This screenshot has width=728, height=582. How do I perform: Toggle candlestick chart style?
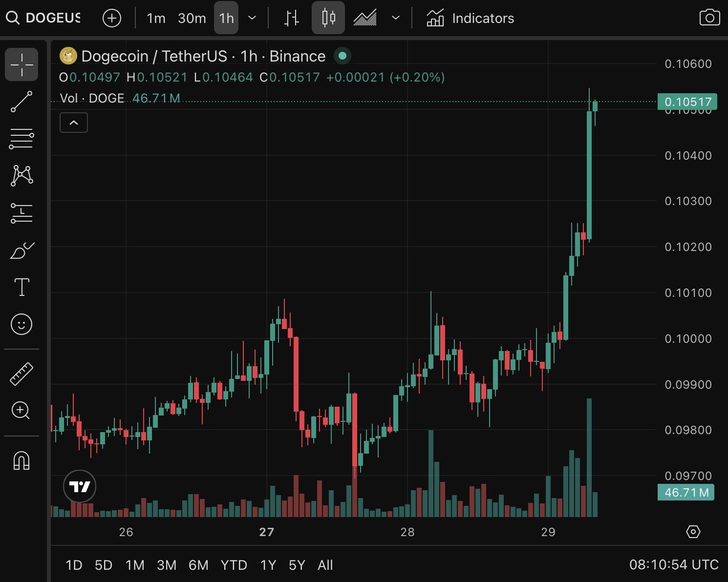coord(328,18)
